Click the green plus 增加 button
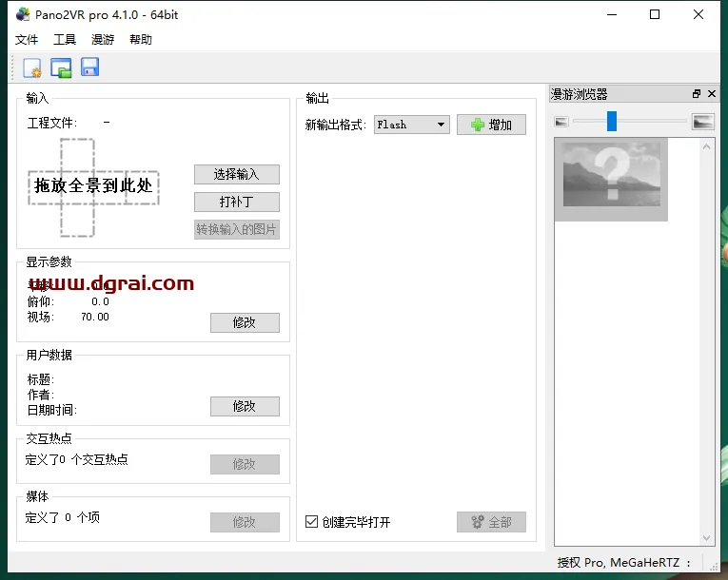The width and height of the screenshot is (728, 580). pos(491,125)
